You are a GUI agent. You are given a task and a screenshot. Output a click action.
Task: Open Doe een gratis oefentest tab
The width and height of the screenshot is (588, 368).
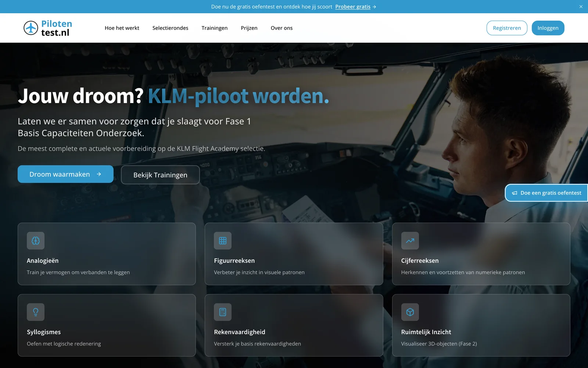[x=546, y=193]
